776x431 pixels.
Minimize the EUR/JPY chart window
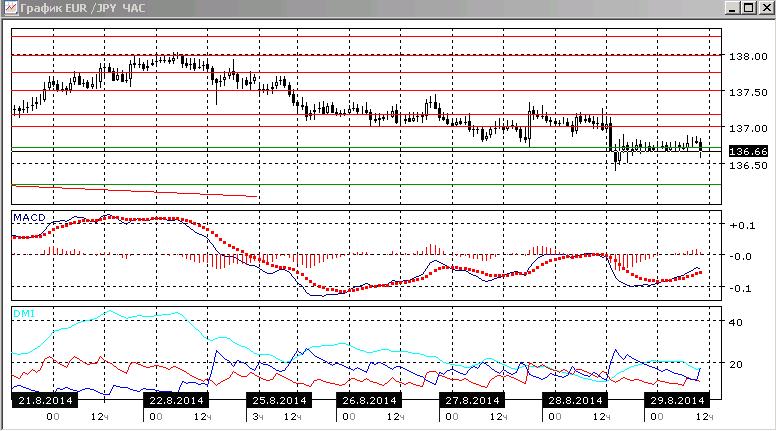(733, 8)
